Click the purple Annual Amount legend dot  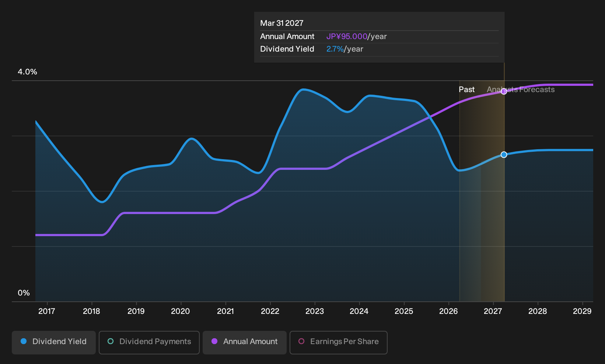[214, 341]
